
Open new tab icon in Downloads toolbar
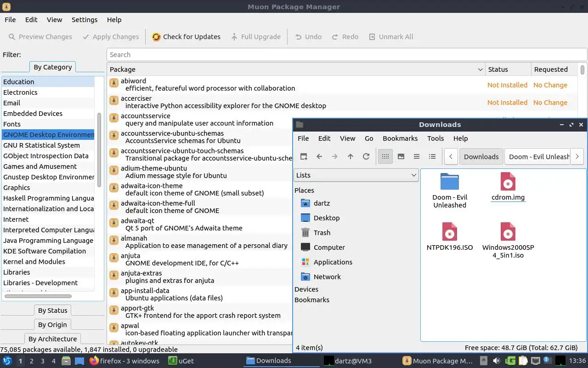coord(304,156)
